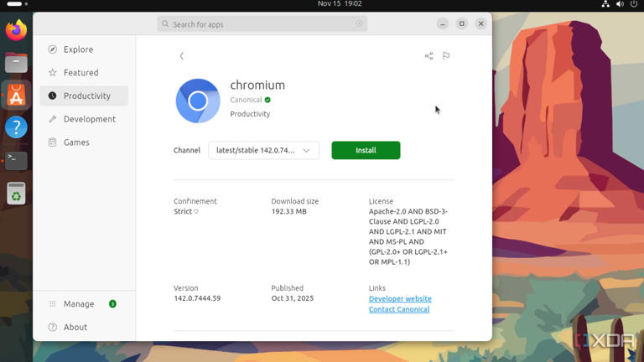Open the Help icon in dock
This screenshot has height=362, width=644.
16,127
